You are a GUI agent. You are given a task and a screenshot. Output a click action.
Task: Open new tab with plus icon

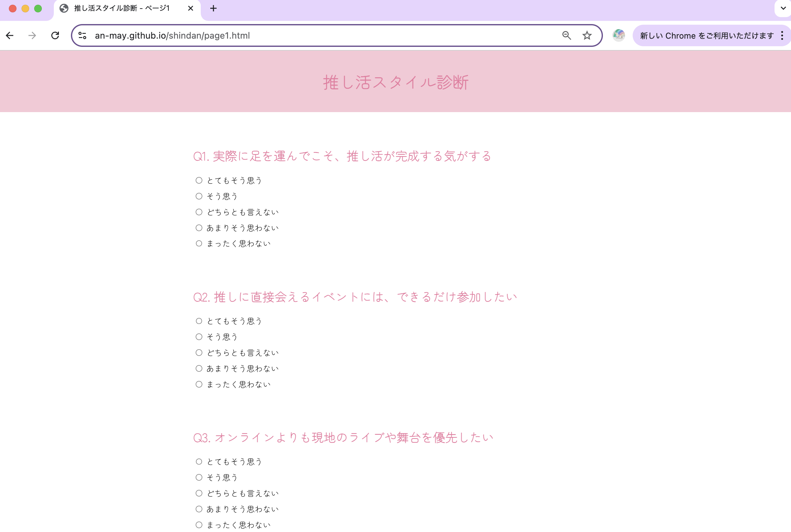point(213,9)
